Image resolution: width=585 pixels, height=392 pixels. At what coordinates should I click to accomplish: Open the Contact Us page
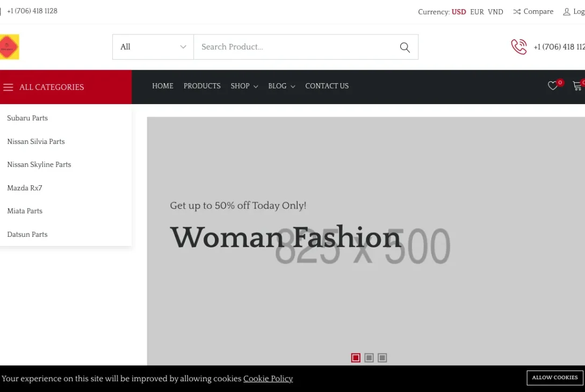click(327, 86)
